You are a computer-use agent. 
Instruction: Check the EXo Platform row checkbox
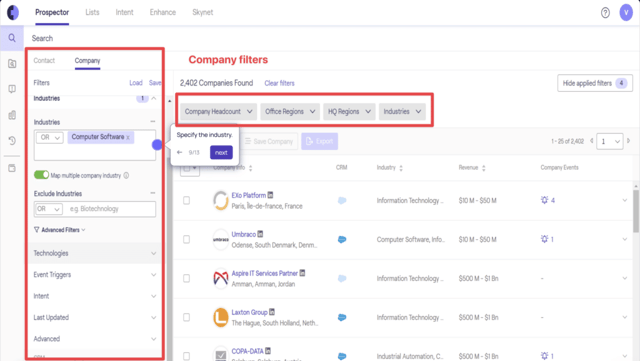[187, 201]
